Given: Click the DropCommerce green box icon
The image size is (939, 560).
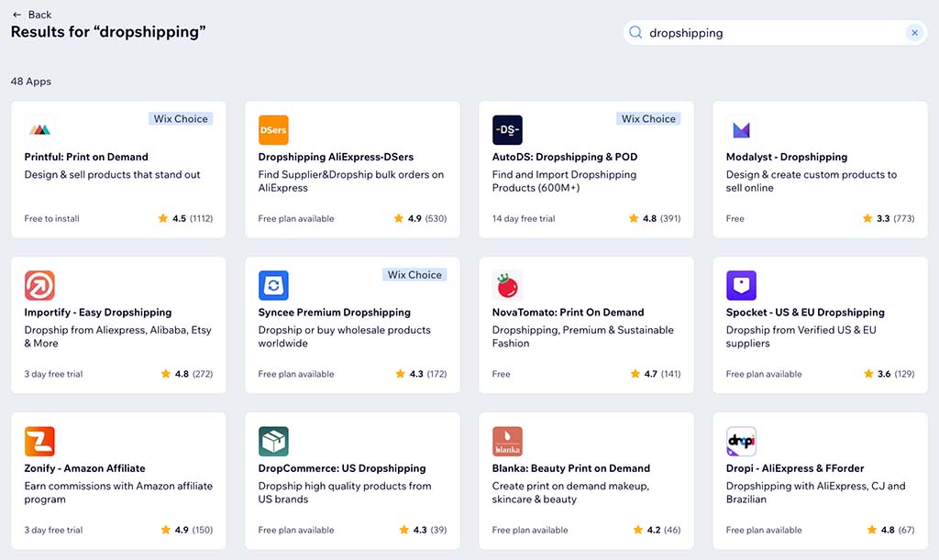Looking at the screenshot, I should click(x=273, y=442).
